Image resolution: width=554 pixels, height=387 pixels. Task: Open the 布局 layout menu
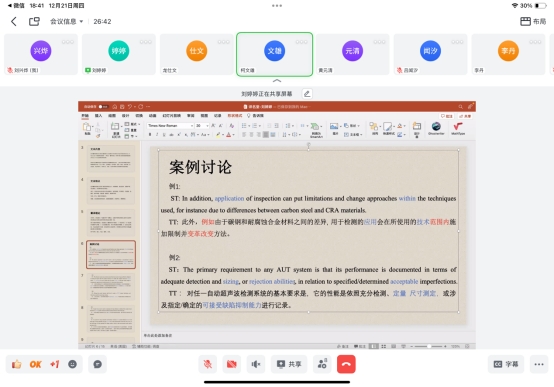click(533, 22)
